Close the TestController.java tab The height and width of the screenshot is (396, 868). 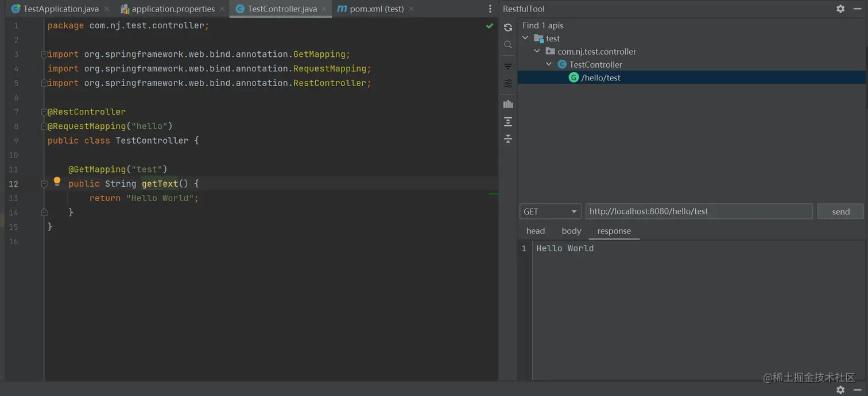coord(324,9)
